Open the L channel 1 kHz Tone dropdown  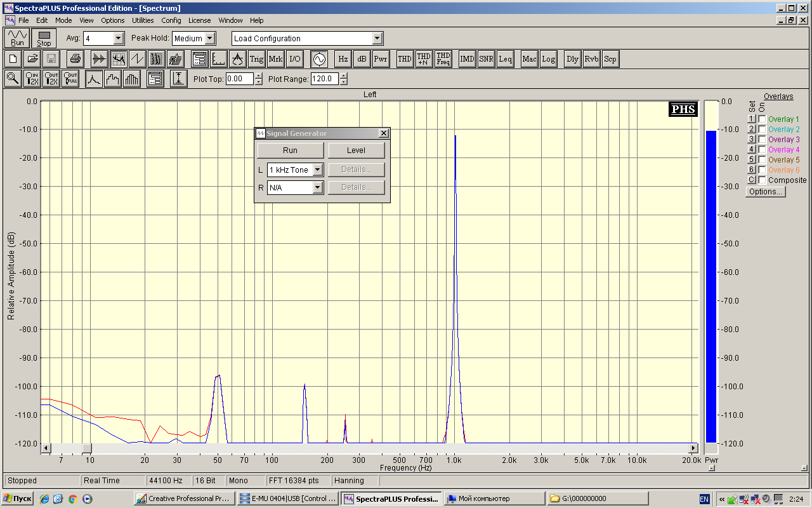(318, 170)
